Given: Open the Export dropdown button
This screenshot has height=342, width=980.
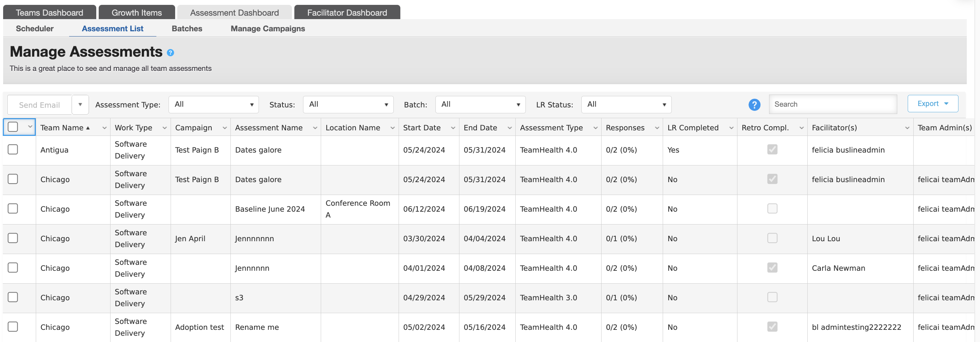Looking at the screenshot, I should tap(932, 104).
